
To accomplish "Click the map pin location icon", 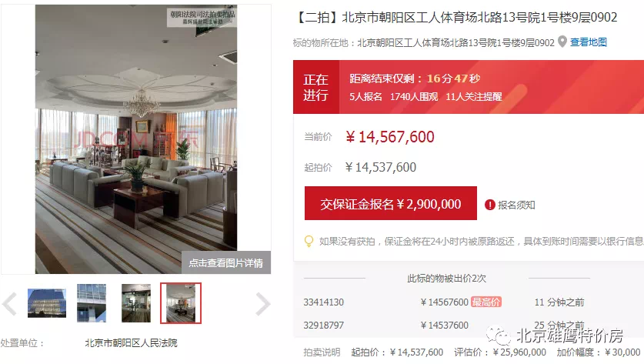I will pyautogui.click(x=562, y=42).
